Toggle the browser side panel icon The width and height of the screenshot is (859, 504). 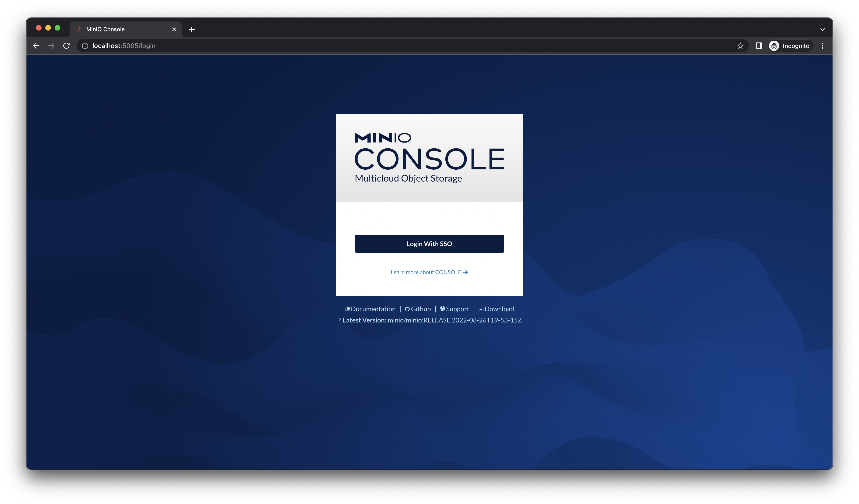(759, 46)
